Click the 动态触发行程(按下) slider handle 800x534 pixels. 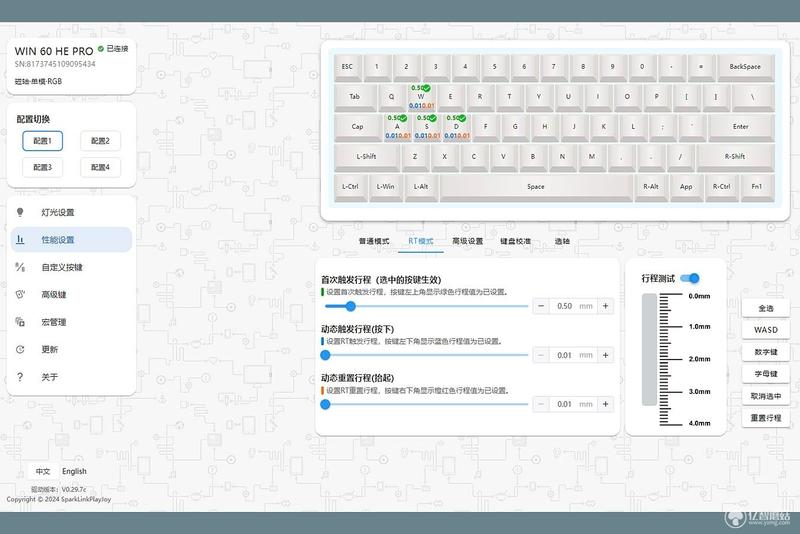[326, 355]
